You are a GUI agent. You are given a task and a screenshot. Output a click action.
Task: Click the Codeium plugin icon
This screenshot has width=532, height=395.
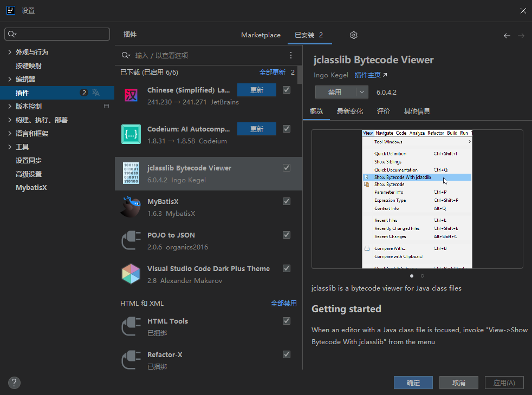tap(131, 134)
